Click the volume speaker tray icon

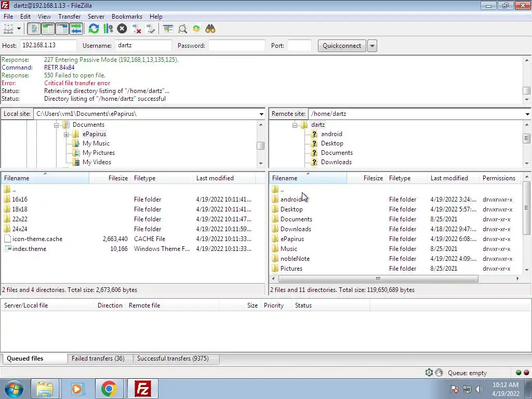[x=480, y=389]
